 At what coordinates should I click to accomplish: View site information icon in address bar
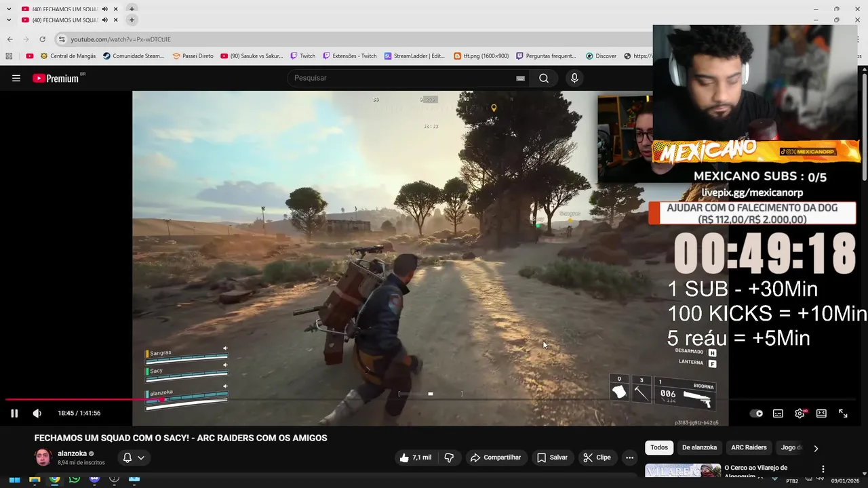[x=62, y=39]
